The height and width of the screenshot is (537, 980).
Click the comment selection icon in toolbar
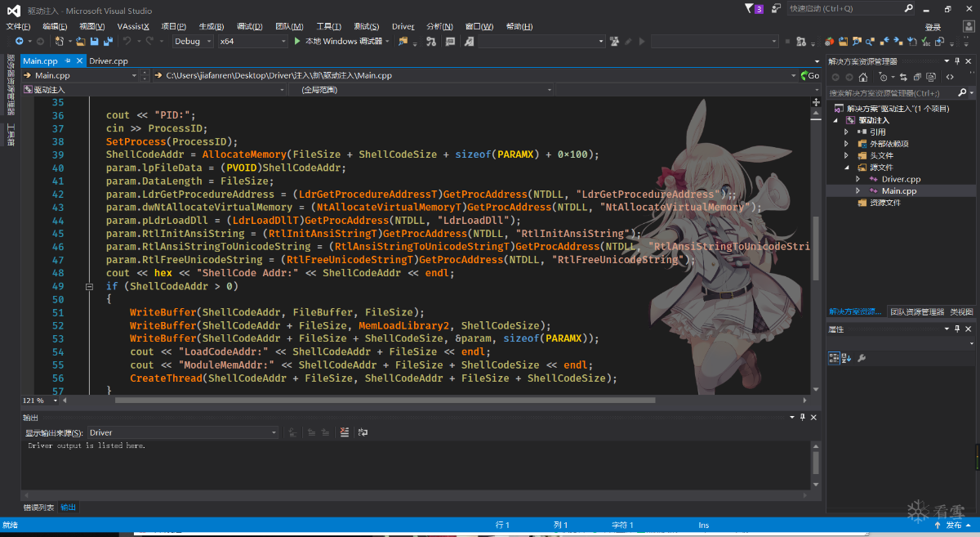450,41
